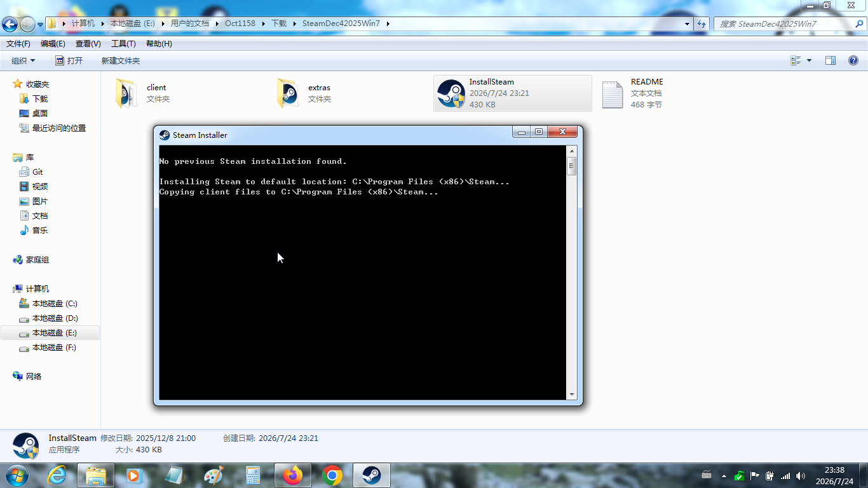Click the 打开 toolbar button

(69, 60)
